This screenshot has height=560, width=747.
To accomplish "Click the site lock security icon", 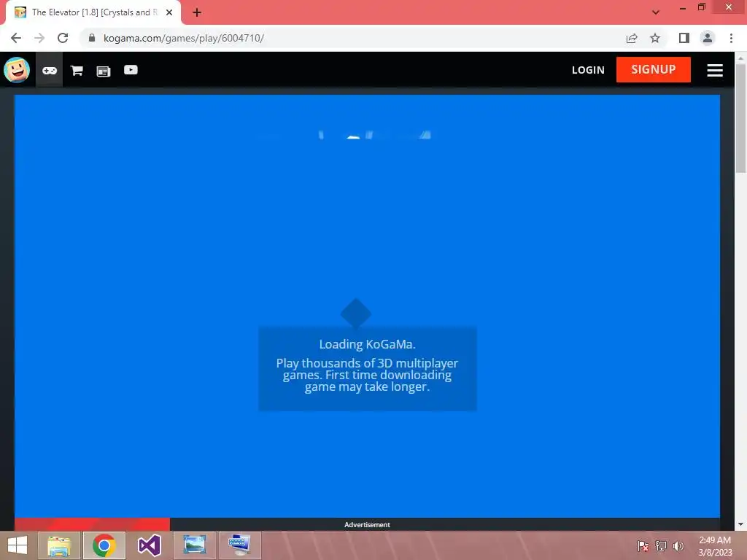I will pos(92,38).
